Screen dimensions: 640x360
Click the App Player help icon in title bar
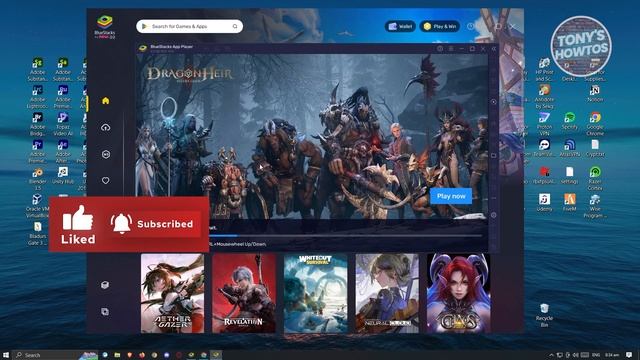coord(440,49)
